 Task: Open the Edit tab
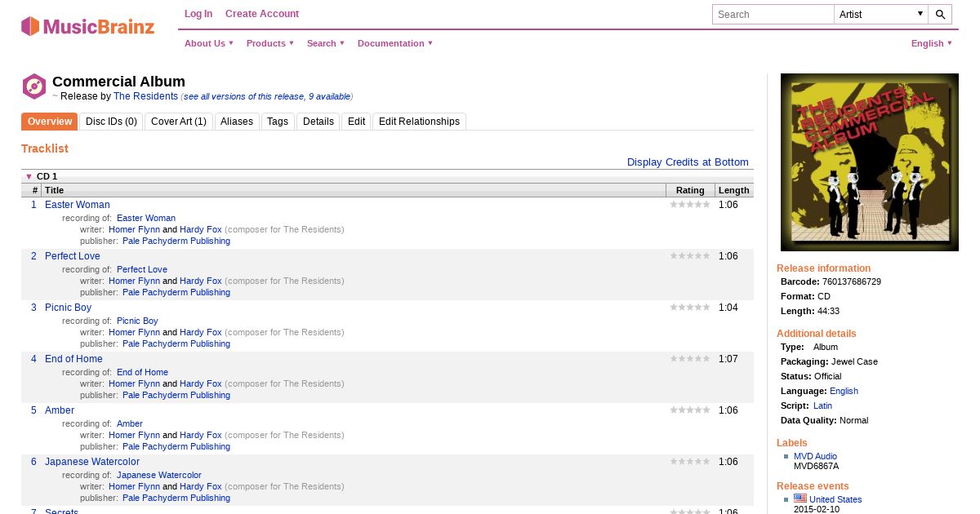coord(357,122)
